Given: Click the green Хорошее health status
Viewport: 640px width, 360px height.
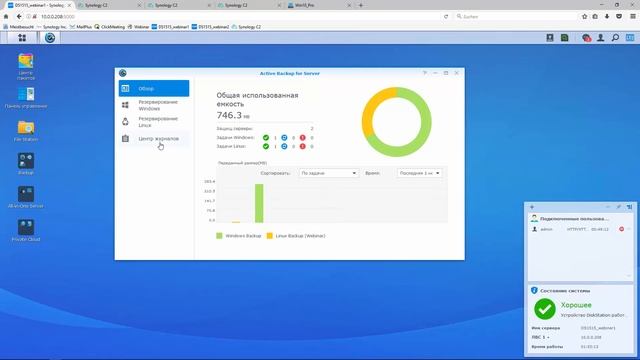Looking at the screenshot, I should [576, 305].
